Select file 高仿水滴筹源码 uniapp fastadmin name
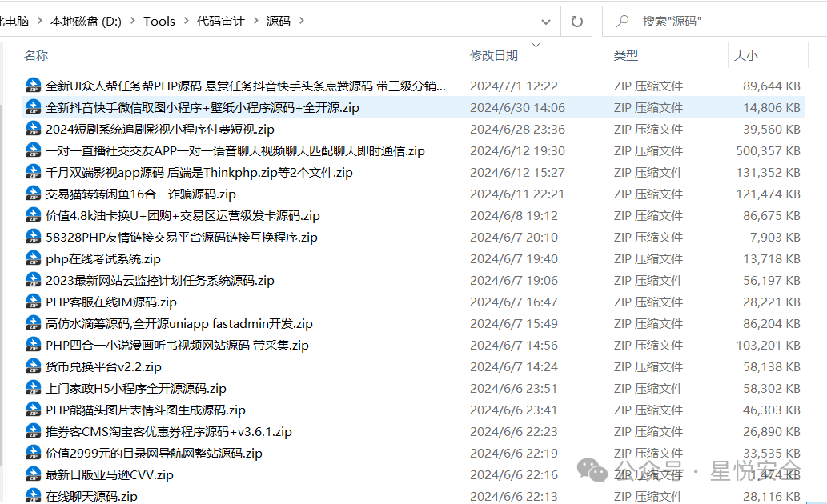 179,324
